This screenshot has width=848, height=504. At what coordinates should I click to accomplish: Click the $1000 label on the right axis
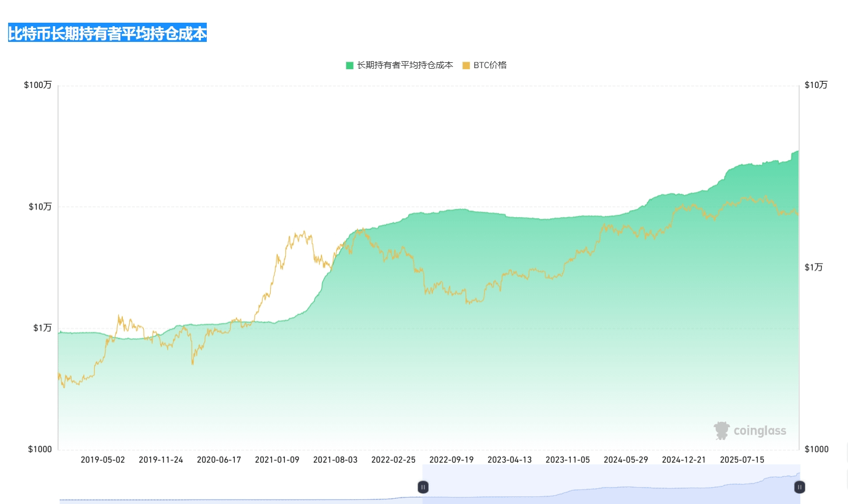pyautogui.click(x=817, y=449)
